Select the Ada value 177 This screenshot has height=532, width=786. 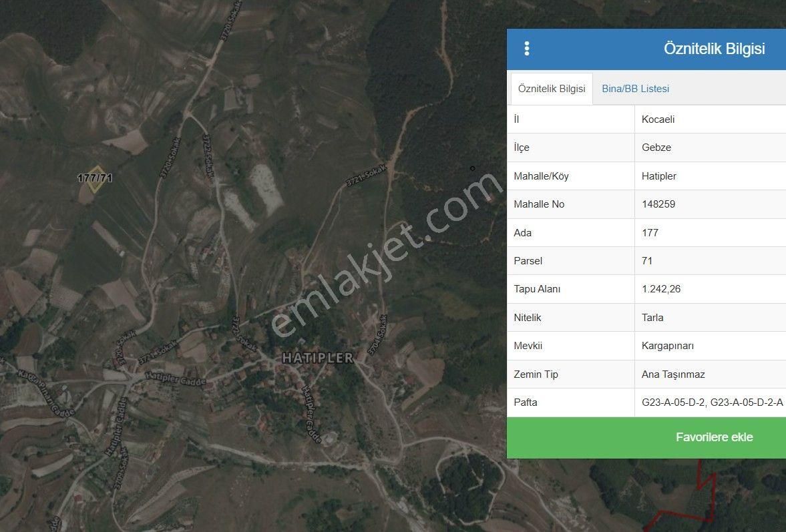pyautogui.click(x=650, y=232)
